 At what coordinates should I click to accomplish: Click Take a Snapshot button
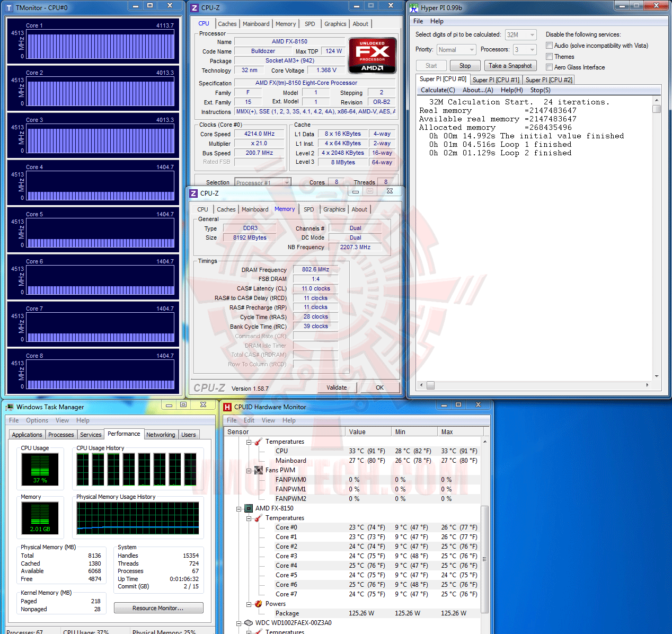[x=510, y=66]
